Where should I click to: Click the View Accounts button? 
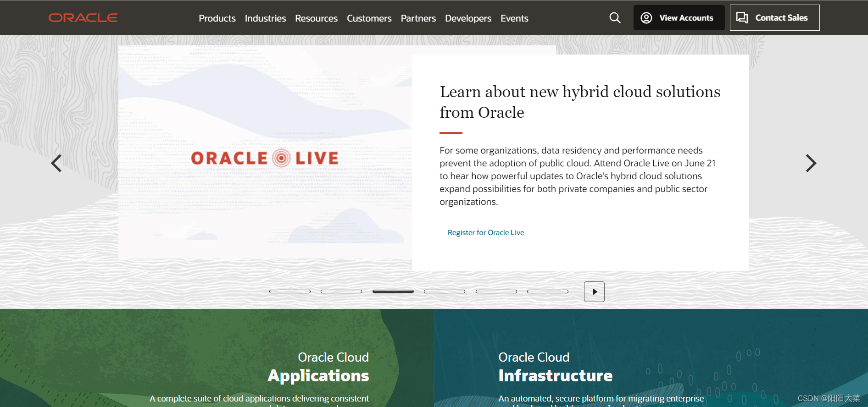679,18
